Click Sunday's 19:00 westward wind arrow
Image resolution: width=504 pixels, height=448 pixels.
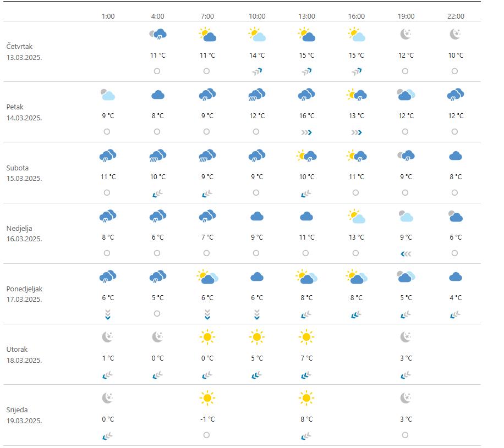[x=406, y=253]
